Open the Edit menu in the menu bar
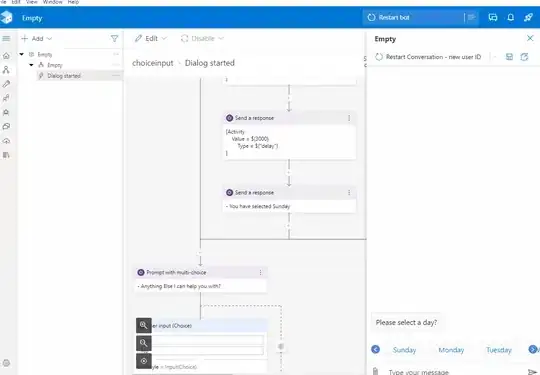540x375 pixels. 16,2
